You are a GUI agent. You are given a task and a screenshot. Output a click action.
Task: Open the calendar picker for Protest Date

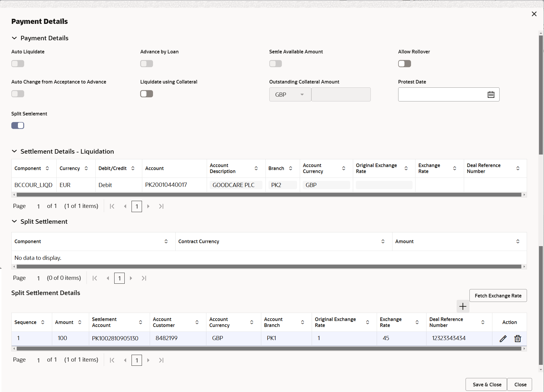point(491,94)
